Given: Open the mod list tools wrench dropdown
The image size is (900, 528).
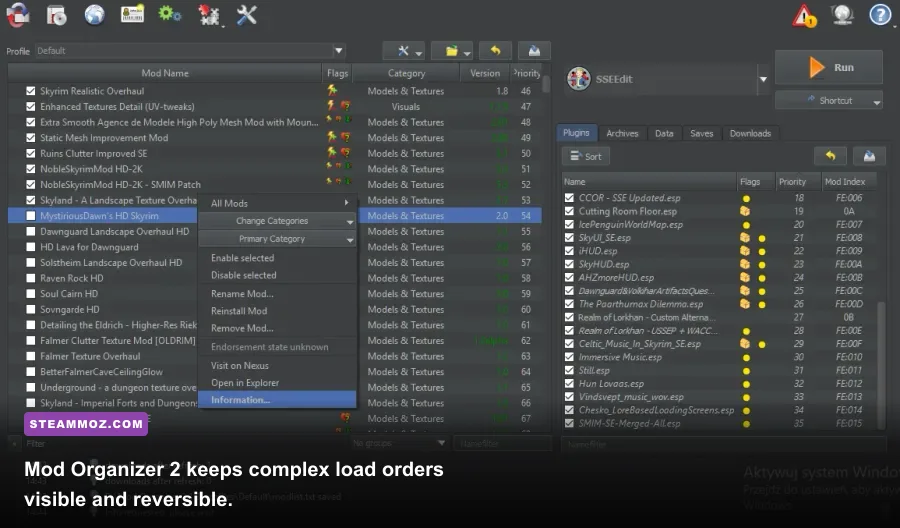Looking at the screenshot, I should point(404,51).
